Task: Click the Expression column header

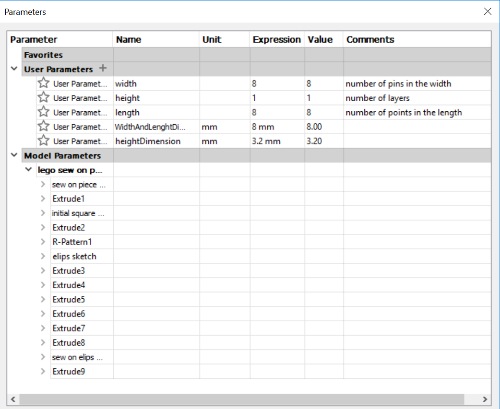Action: pos(277,39)
